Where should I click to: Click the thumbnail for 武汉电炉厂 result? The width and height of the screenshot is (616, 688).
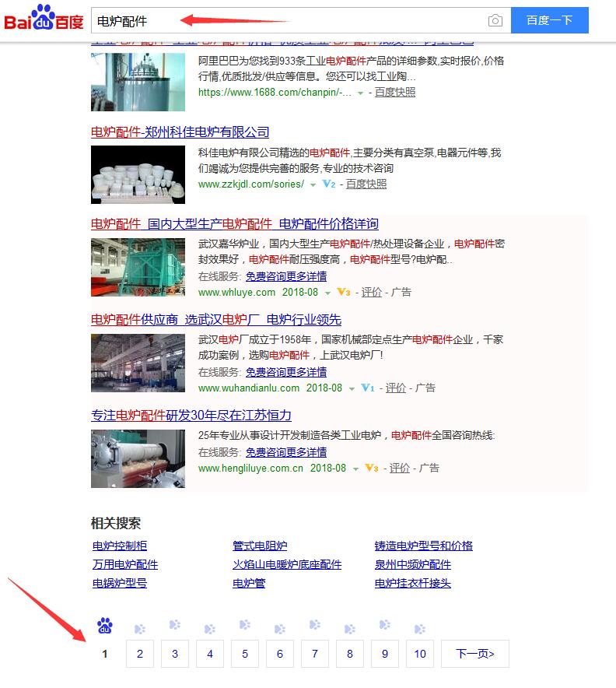pyautogui.click(x=138, y=363)
